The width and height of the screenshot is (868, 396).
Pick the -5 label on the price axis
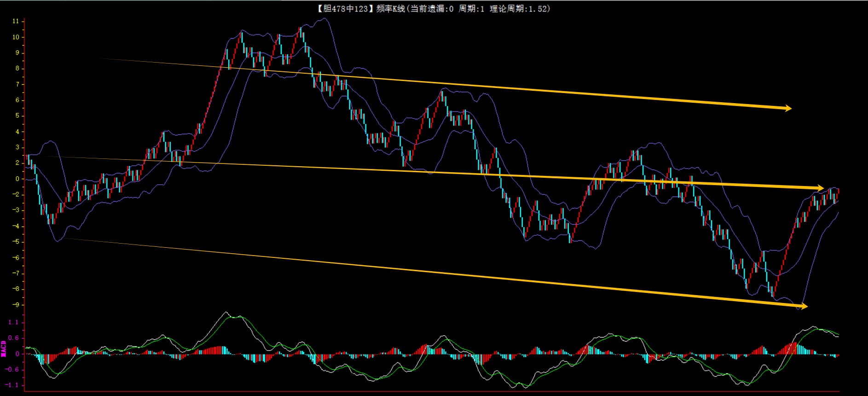(x=16, y=242)
